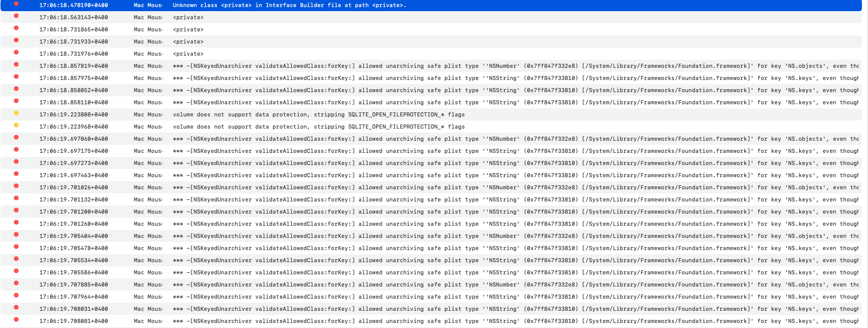Select the NSString message at 17:06:18.858052
The width and height of the screenshot is (868, 328).
[516, 90]
